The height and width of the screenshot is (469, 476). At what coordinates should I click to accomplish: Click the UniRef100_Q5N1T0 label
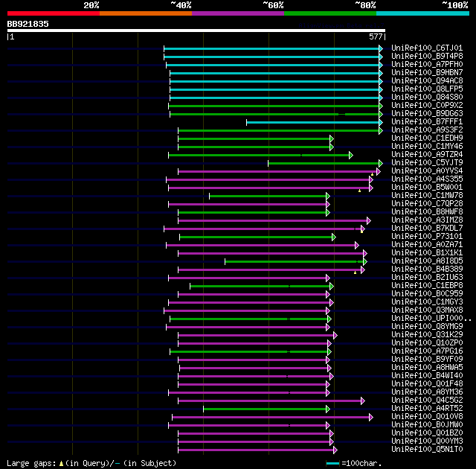click(427, 450)
